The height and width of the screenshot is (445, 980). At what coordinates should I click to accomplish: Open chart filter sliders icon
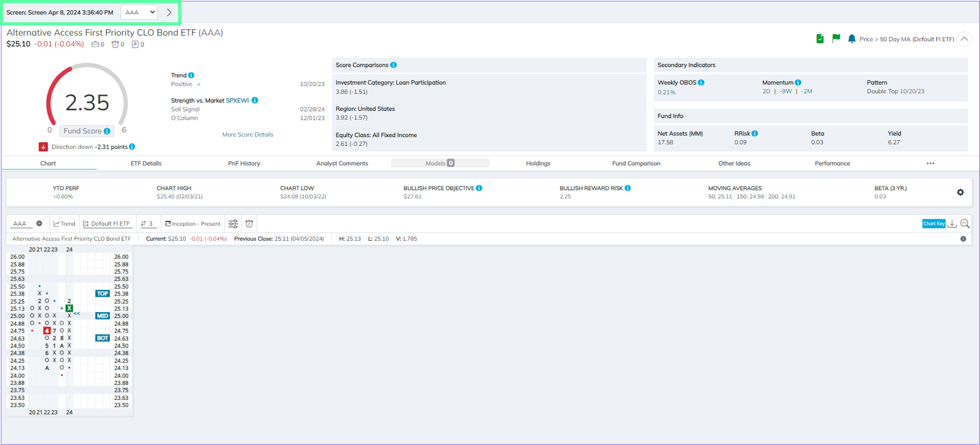[x=233, y=224]
